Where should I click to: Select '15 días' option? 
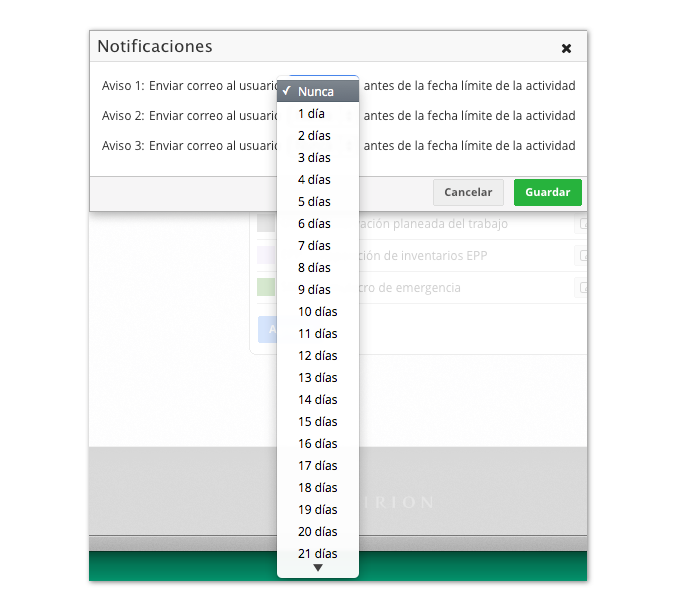318,421
